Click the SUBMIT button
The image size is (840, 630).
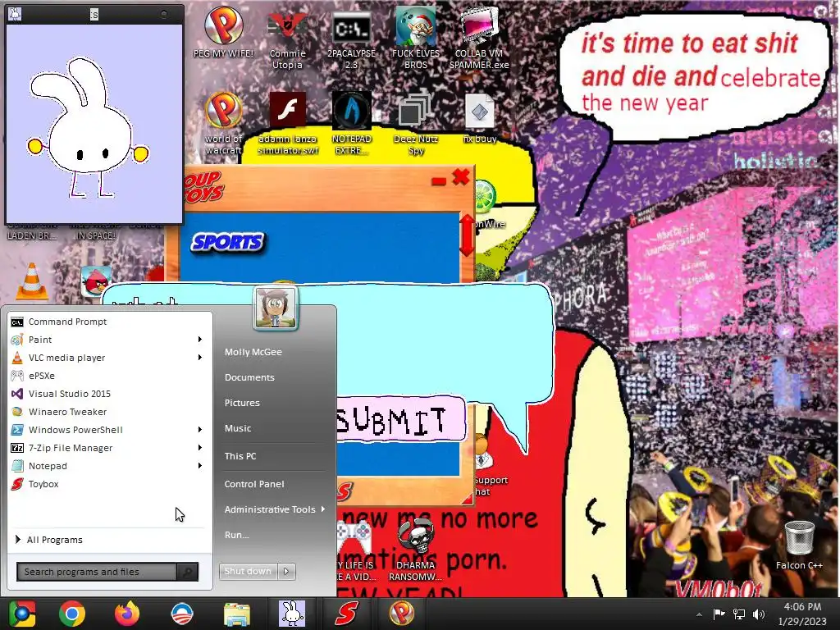click(399, 419)
